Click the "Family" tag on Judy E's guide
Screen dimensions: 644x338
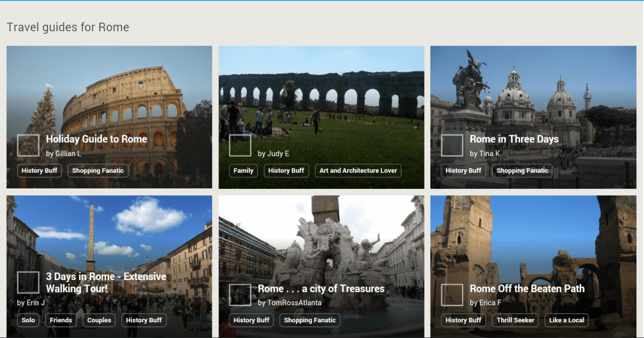243,170
